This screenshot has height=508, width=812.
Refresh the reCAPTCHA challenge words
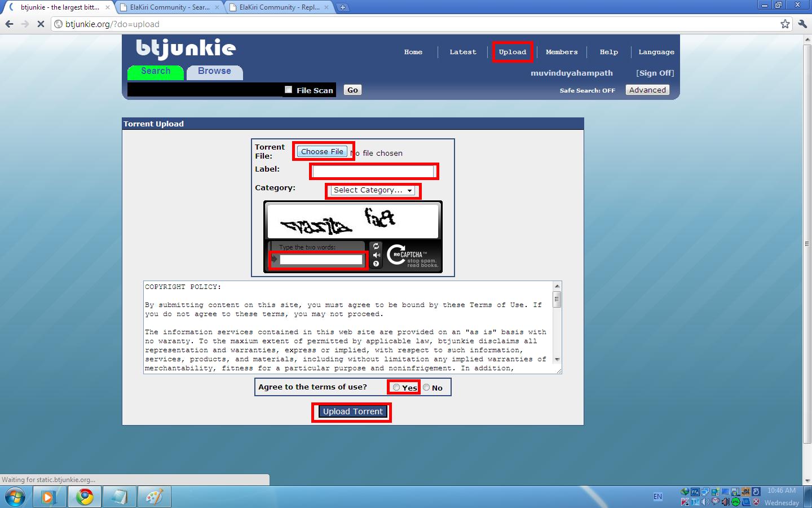pyautogui.click(x=376, y=246)
